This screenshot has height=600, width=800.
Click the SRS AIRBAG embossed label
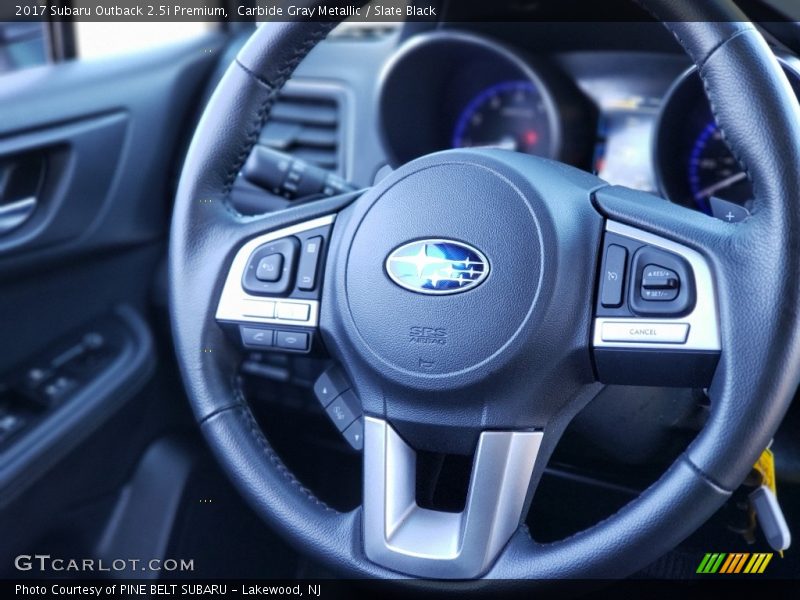[428, 336]
